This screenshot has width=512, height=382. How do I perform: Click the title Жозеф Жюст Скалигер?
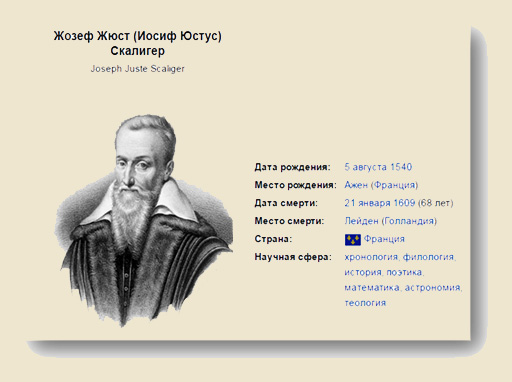click(137, 43)
